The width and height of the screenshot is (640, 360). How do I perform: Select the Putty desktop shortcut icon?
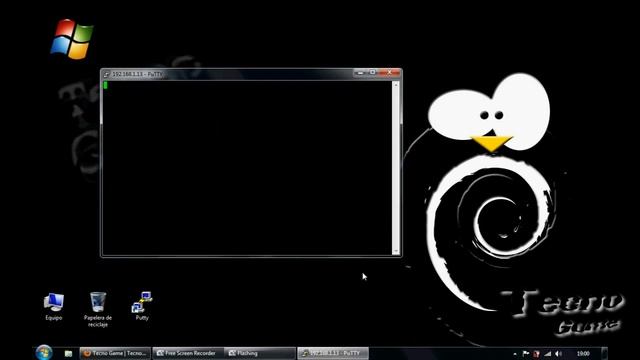(x=142, y=306)
